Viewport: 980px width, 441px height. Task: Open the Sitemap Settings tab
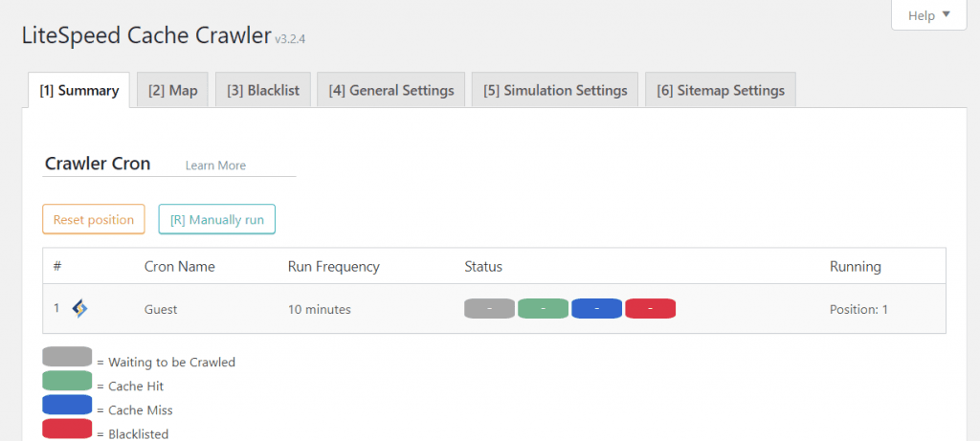coord(720,91)
